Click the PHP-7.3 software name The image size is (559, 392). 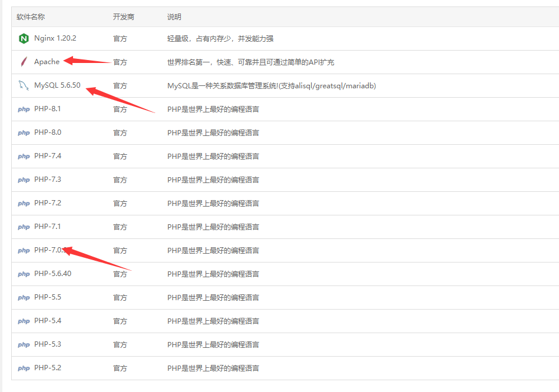pos(48,180)
